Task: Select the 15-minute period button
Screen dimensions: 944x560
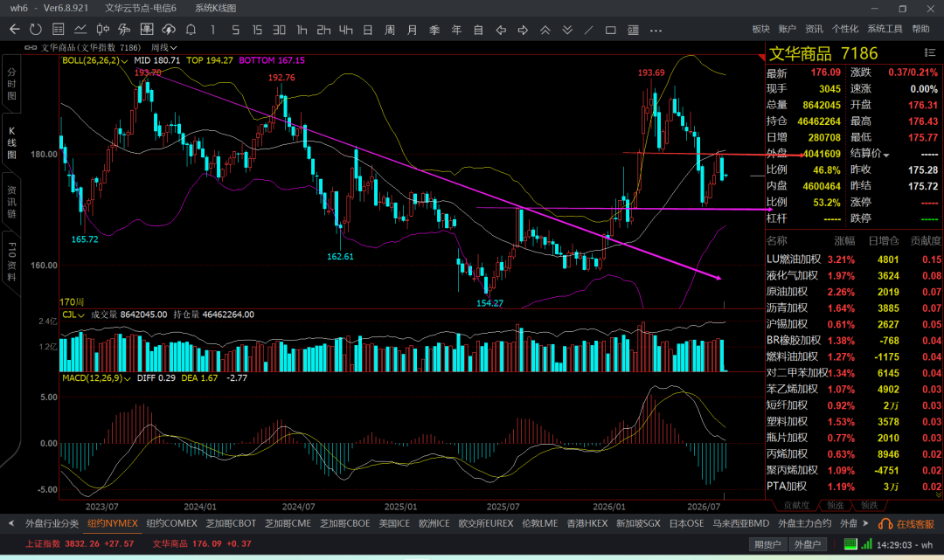Action: [x=257, y=30]
